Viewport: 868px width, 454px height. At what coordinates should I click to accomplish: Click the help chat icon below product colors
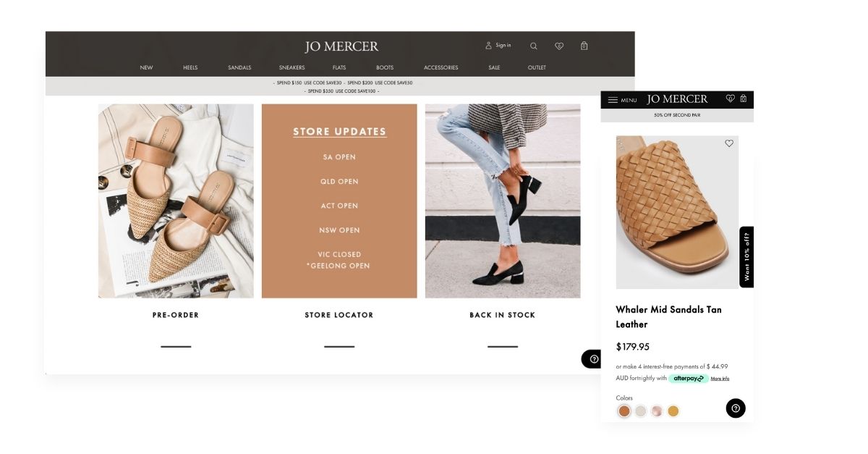(x=736, y=408)
